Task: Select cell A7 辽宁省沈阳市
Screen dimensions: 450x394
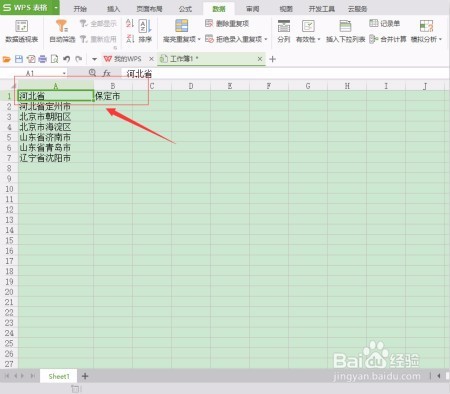Action: (56, 158)
